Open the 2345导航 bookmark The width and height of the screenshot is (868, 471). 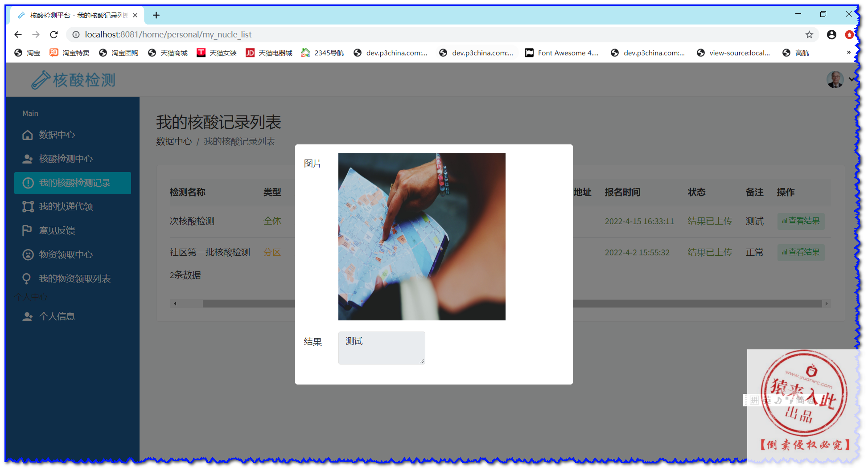click(322, 53)
